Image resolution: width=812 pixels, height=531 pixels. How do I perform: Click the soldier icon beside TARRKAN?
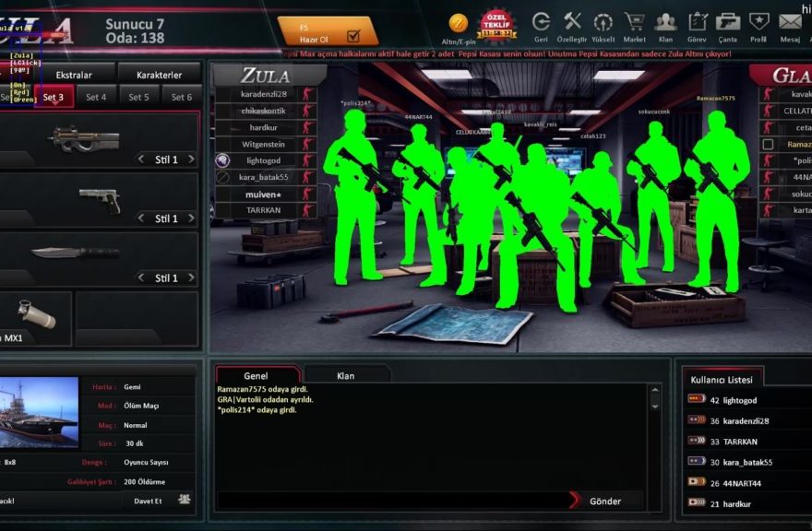[x=307, y=210]
